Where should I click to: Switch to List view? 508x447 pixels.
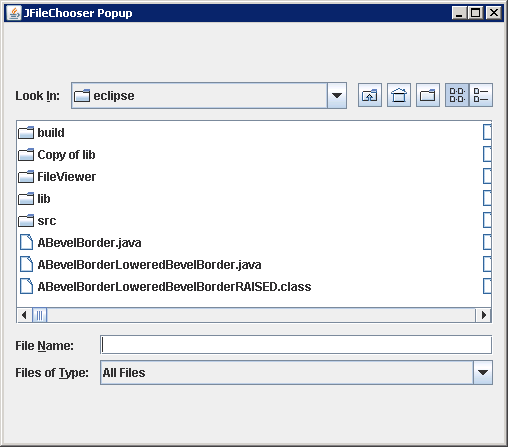click(457, 95)
